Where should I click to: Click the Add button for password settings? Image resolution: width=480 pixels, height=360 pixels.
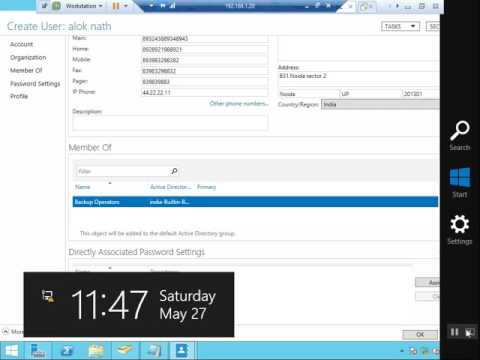tap(427, 282)
